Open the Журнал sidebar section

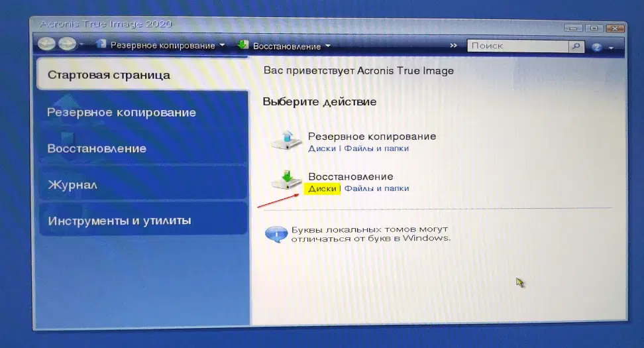coord(143,184)
